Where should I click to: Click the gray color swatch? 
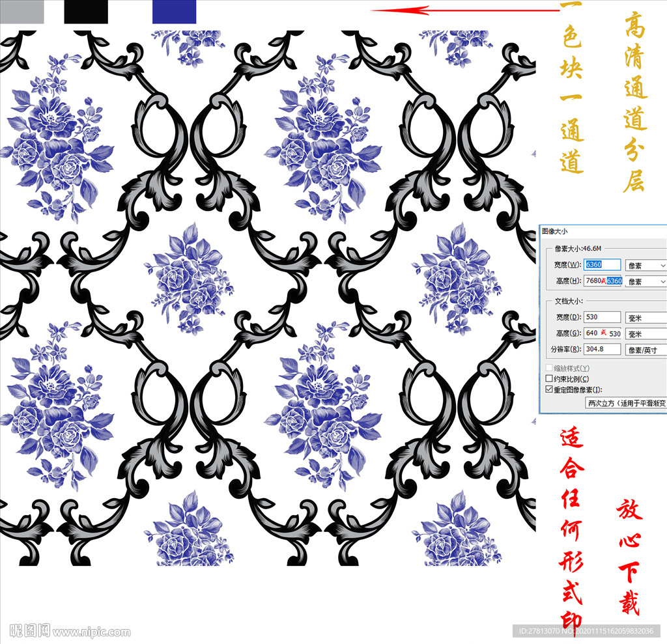pos(21,12)
